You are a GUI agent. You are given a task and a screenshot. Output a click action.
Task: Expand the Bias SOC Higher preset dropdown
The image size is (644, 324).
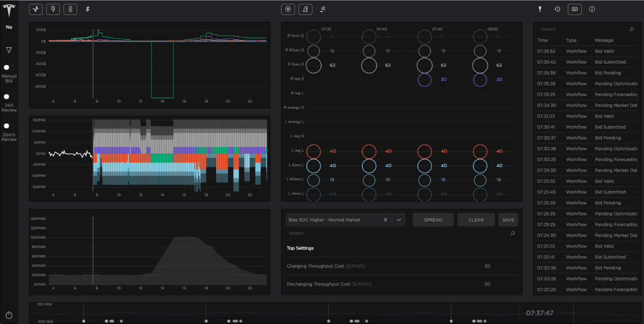coord(399,220)
